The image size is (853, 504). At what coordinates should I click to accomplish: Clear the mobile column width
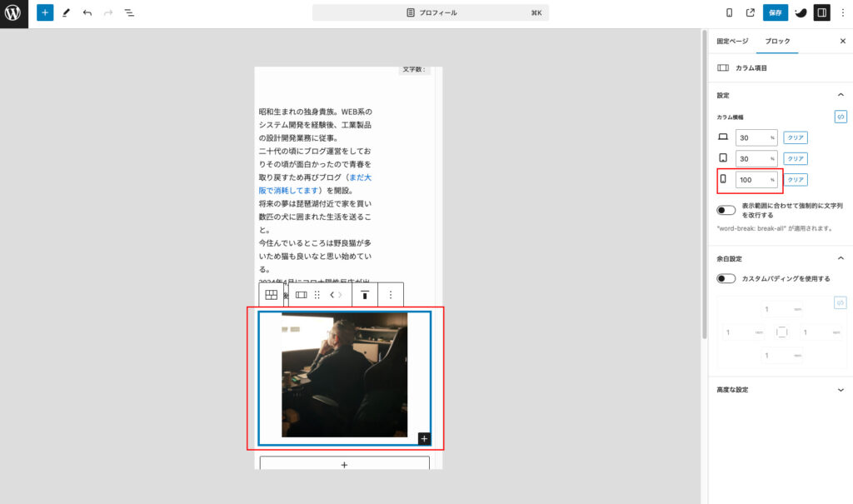pyautogui.click(x=796, y=180)
